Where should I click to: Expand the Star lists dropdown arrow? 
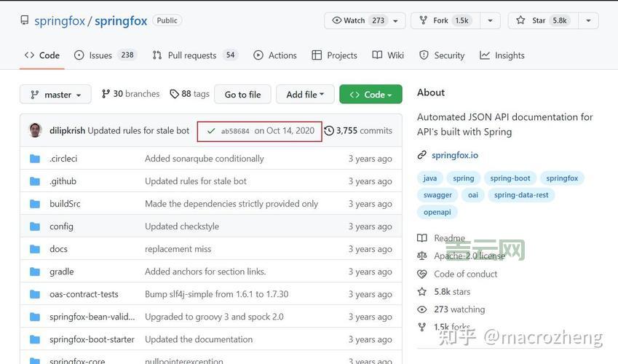587,20
